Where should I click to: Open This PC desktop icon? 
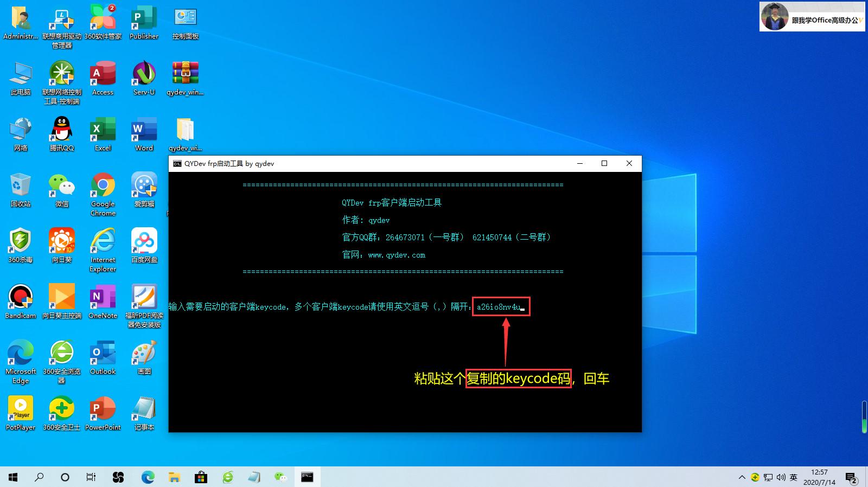click(21, 79)
